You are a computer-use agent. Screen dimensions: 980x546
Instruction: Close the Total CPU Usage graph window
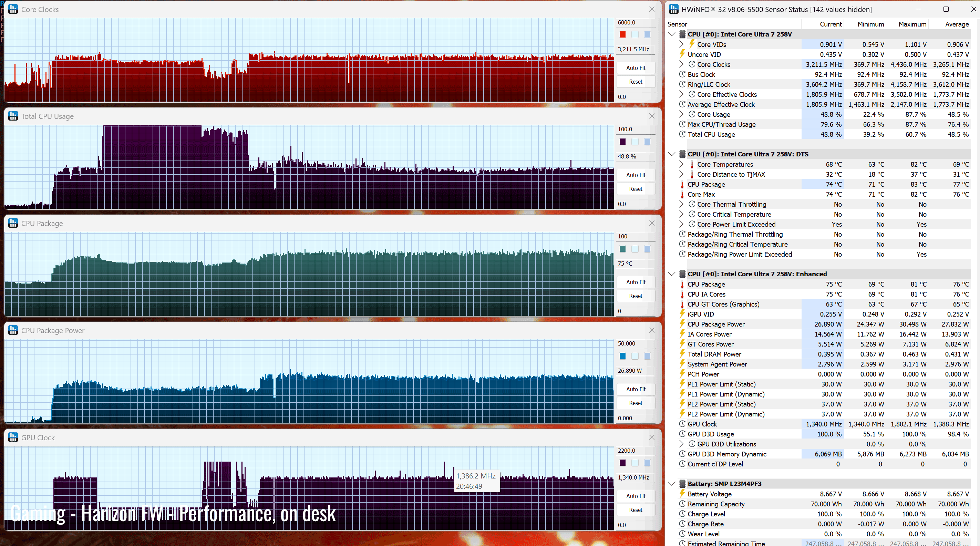651,116
